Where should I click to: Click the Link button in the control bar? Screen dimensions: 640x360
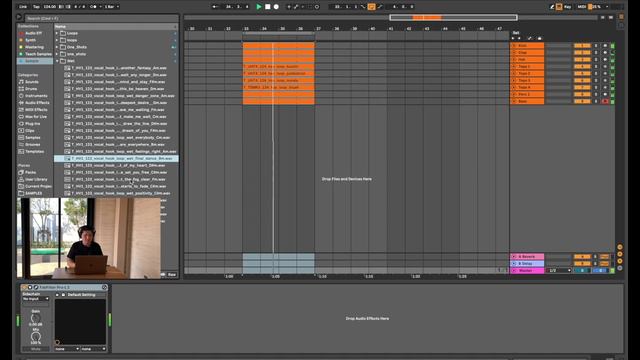pyautogui.click(x=23, y=7)
